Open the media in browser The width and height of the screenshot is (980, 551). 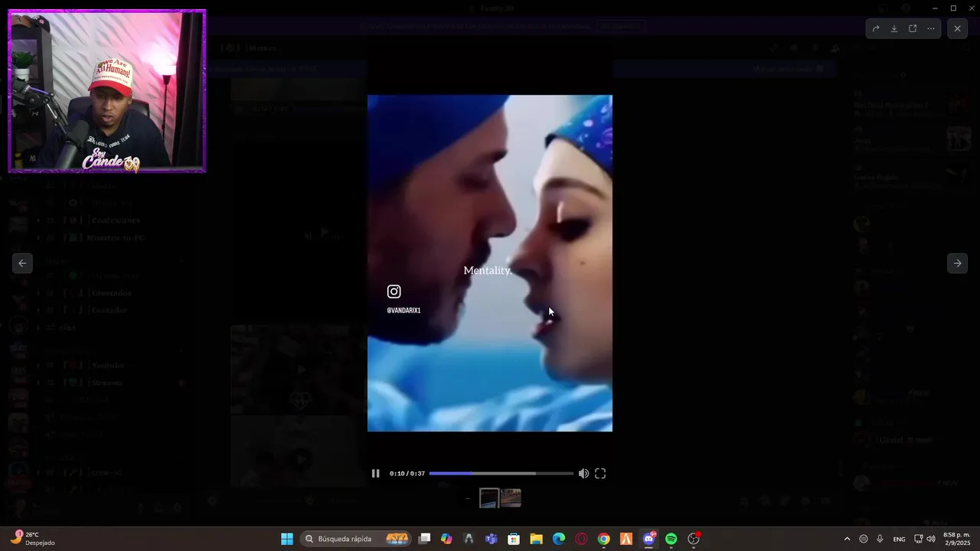tap(913, 29)
